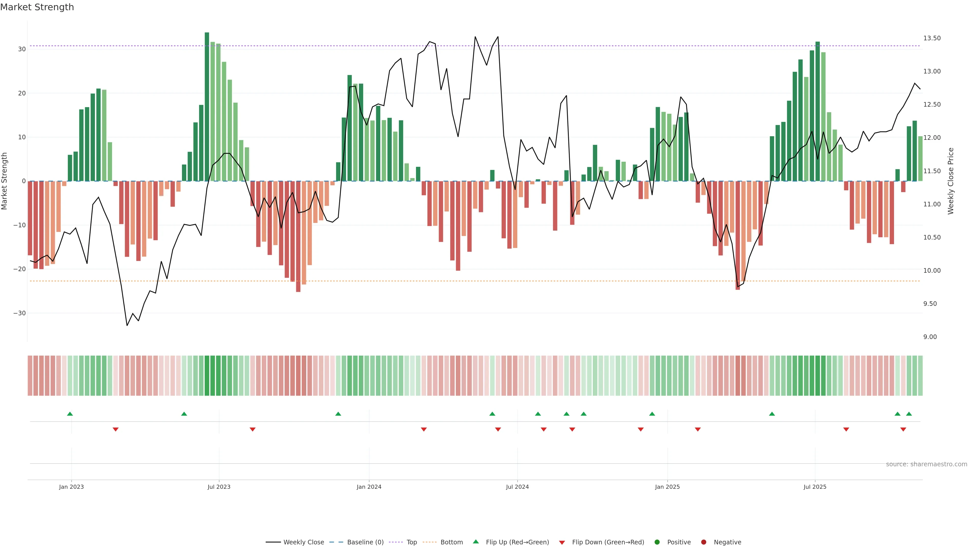The width and height of the screenshot is (980, 551).
Task: Click the tallest green bar near Jul 2023
Action: [207, 106]
